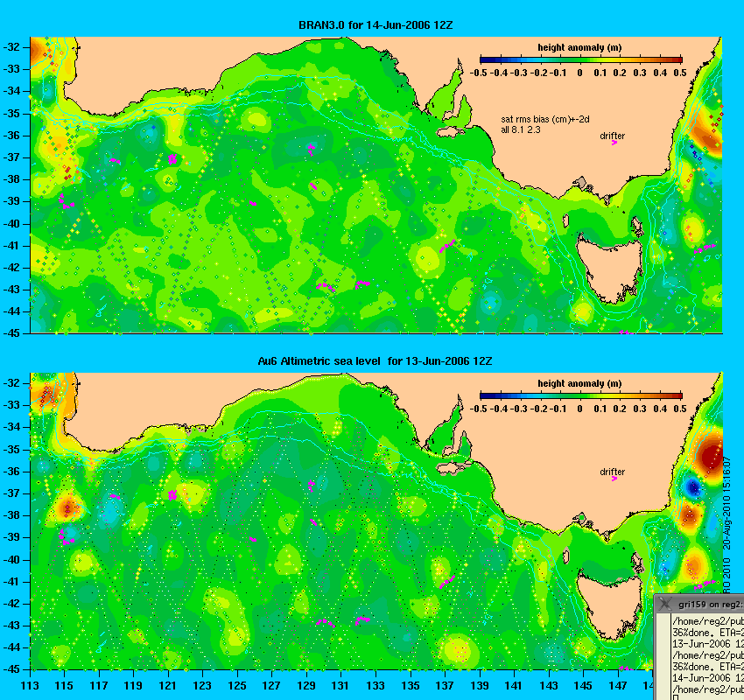744x700 pixels.
Task: Click the 'sat rms bias (cm)+-2d' text
Action: point(545,120)
